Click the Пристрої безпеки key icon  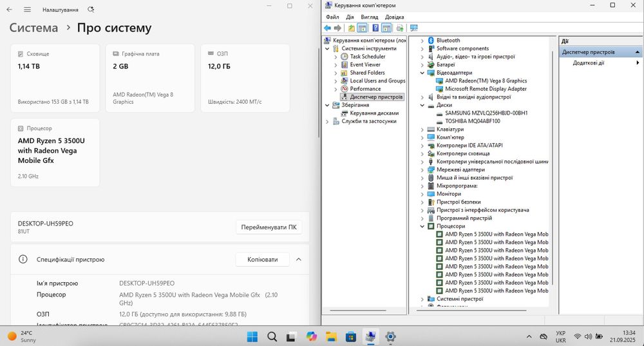431,202
